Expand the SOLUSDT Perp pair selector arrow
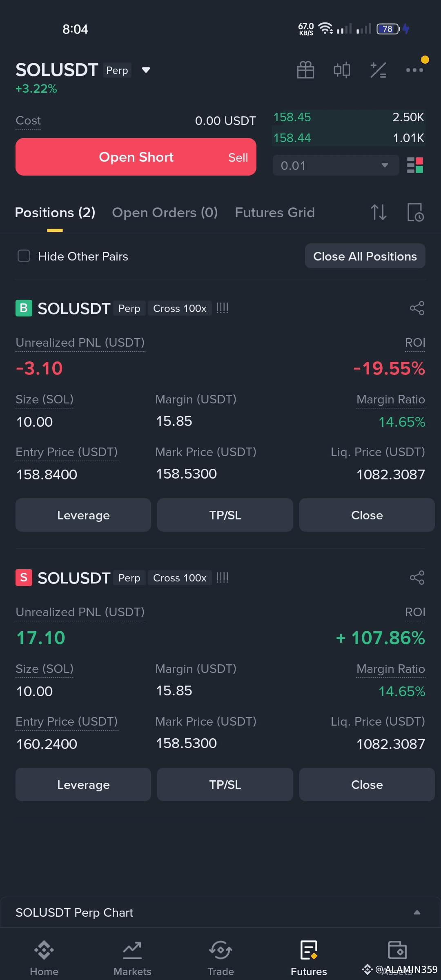441x980 pixels. pyautogui.click(x=146, y=70)
